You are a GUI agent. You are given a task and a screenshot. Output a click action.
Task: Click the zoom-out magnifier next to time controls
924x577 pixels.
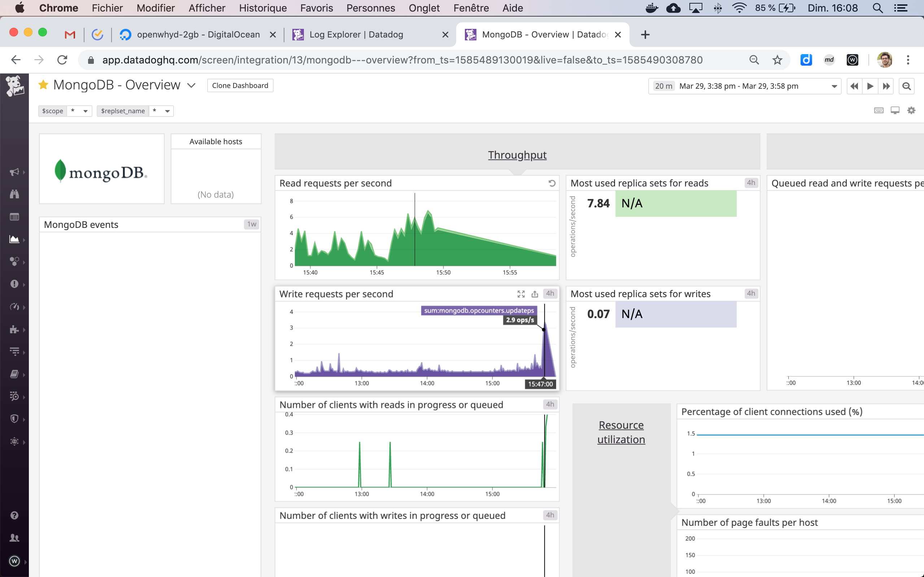(906, 86)
